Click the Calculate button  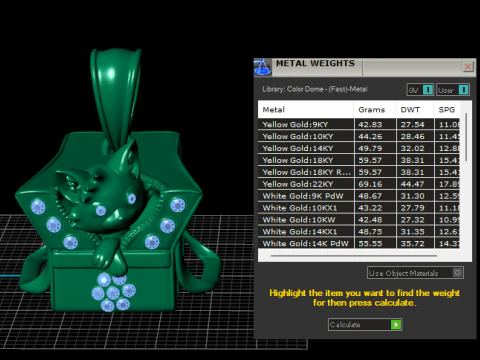tap(365, 324)
